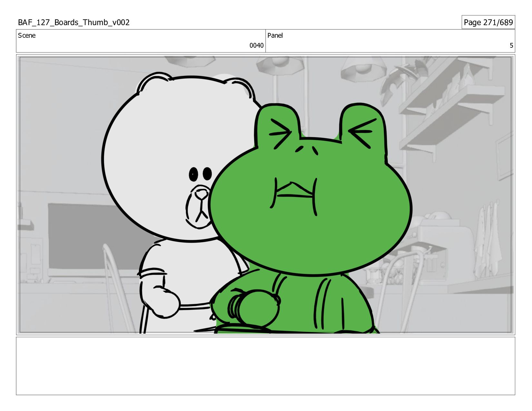Click the Scene label
The height and width of the screenshot is (411, 532).
pos(27,35)
